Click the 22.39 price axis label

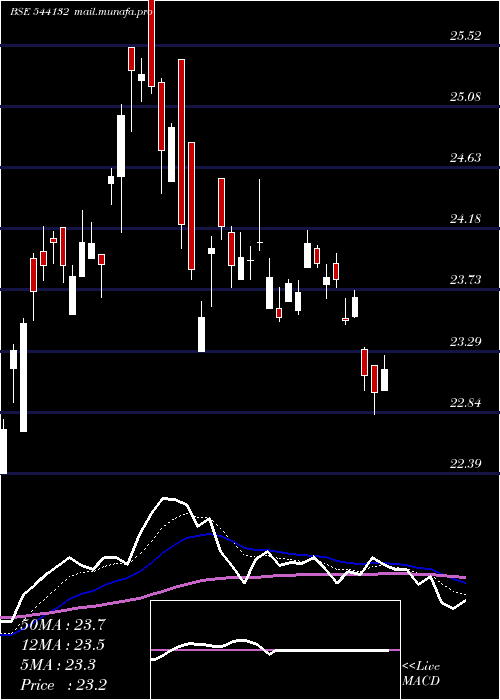click(465, 464)
